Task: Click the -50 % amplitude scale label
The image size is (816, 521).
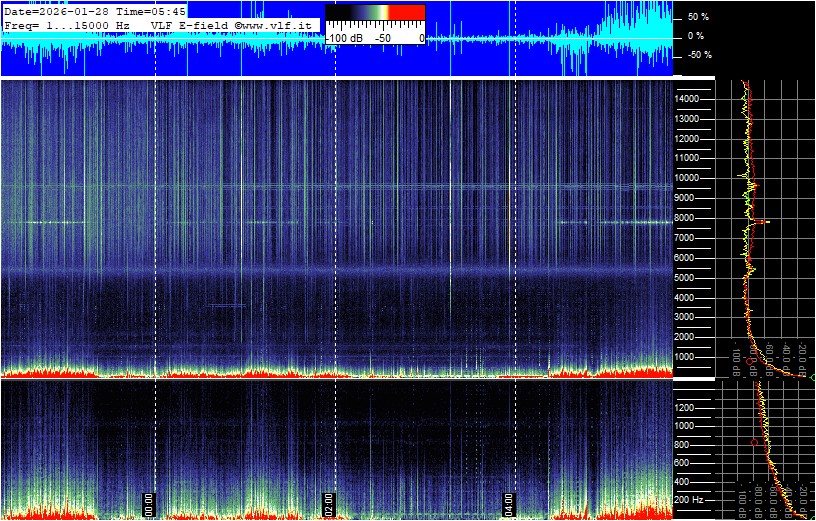Action: click(697, 55)
